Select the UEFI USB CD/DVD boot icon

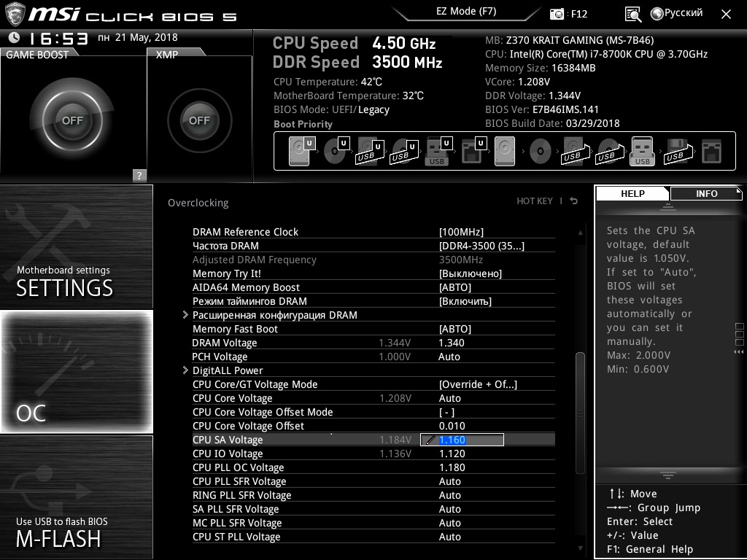(x=404, y=151)
